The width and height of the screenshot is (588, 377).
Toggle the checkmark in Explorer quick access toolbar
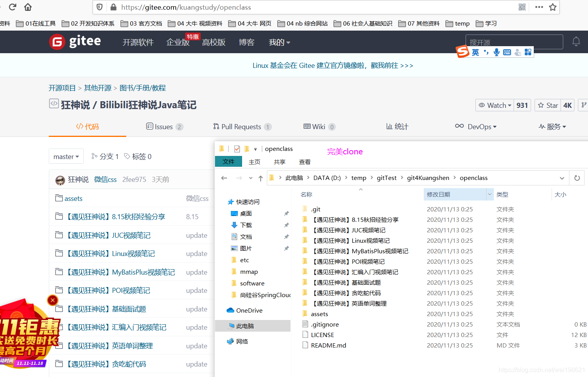pyautogui.click(x=237, y=149)
